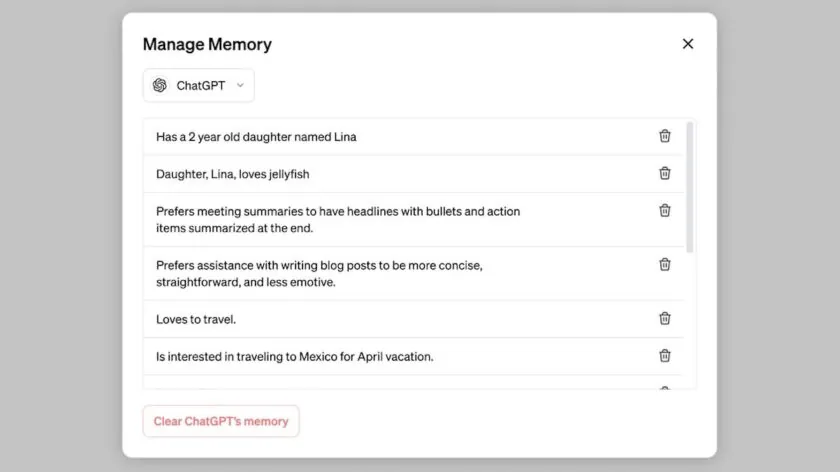This screenshot has width=840, height=472.
Task: Select the 'Loves to travel.' entry
Action: click(196, 319)
